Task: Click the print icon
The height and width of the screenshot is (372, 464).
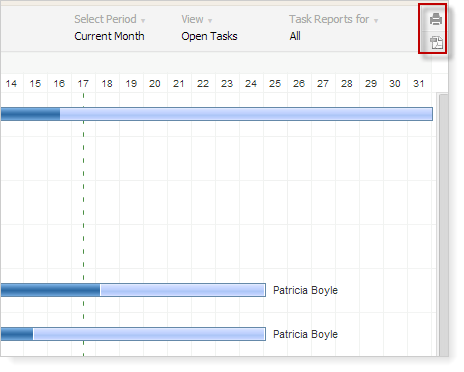Action: [x=436, y=19]
